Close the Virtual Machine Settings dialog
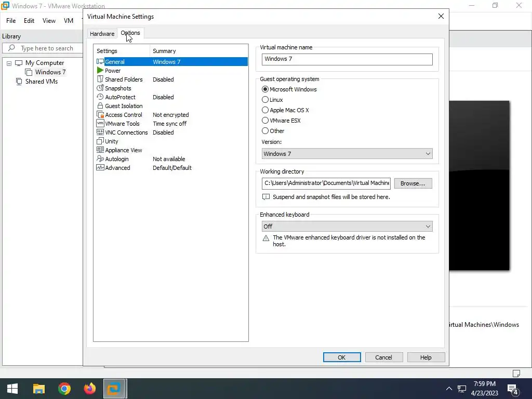532x399 pixels. [x=441, y=16]
